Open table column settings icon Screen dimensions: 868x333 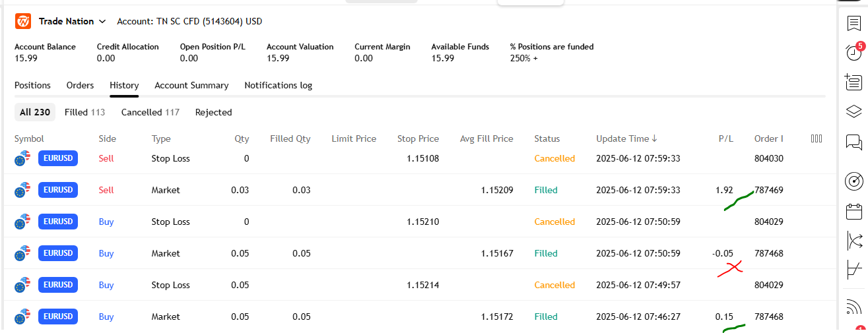(817, 138)
